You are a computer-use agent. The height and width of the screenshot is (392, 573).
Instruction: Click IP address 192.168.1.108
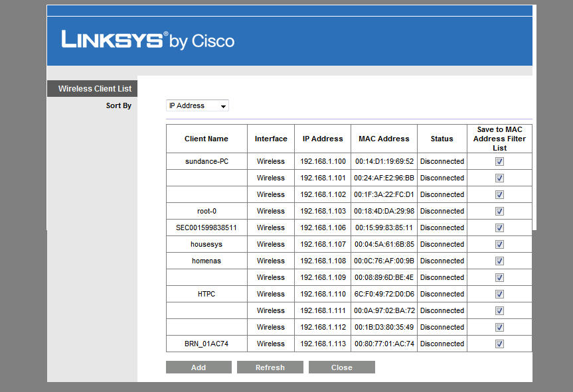pos(323,261)
